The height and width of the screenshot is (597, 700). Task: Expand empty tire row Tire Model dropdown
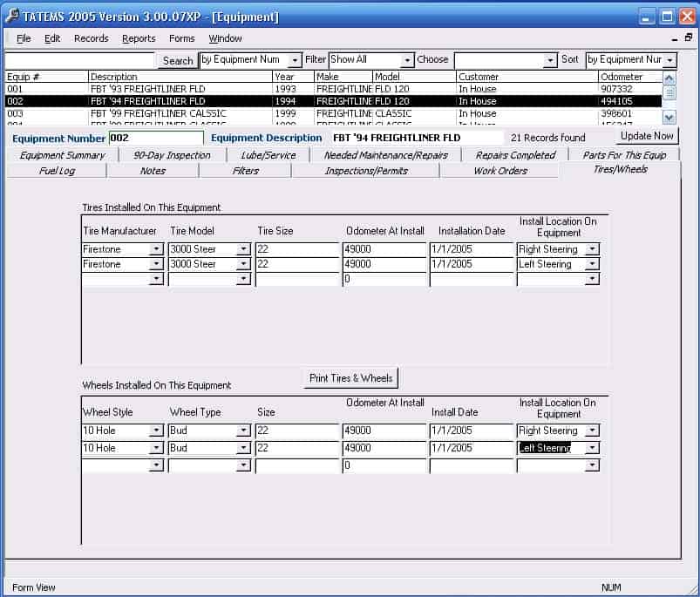point(243,279)
